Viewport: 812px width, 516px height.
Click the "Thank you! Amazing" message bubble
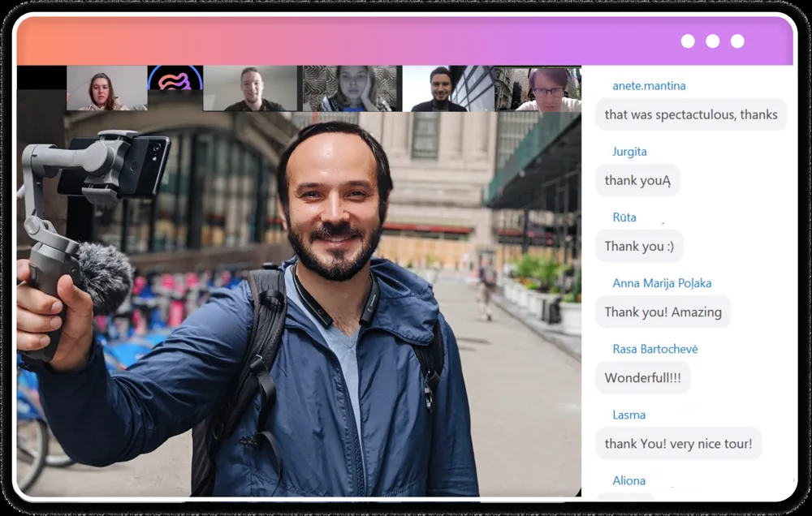click(x=663, y=312)
